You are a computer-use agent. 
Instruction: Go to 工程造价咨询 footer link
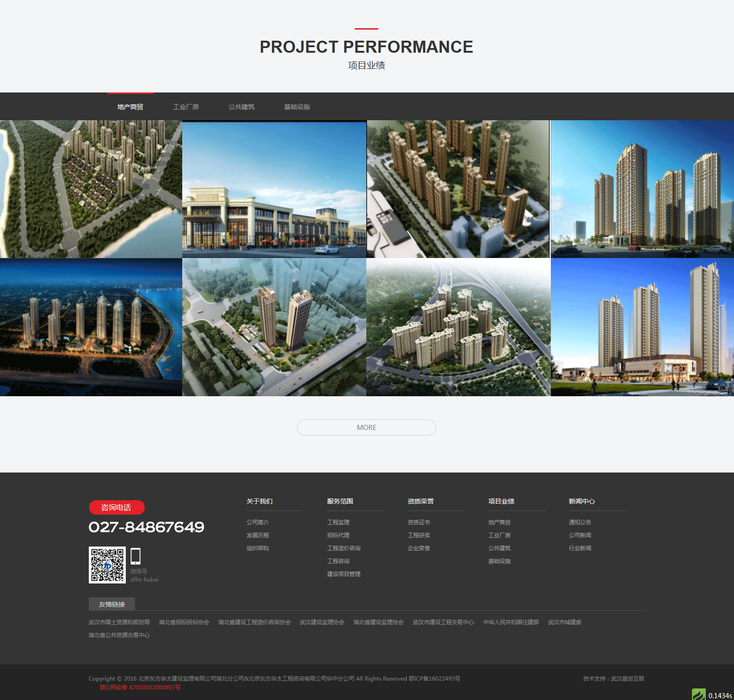click(x=344, y=548)
